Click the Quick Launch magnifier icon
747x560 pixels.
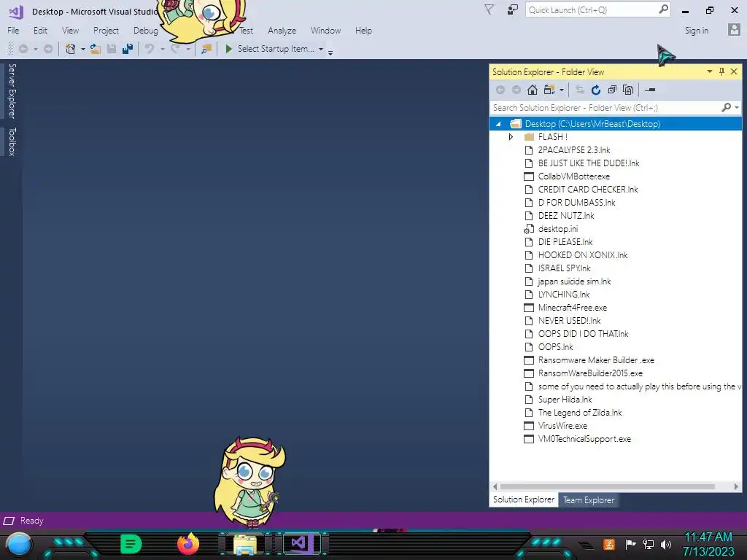pos(663,9)
